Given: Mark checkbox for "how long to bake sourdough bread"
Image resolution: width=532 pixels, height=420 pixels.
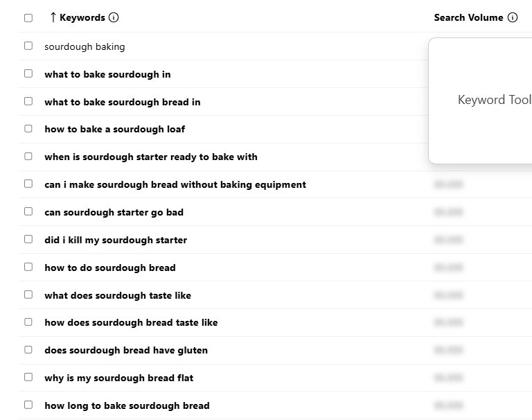Looking at the screenshot, I should pyautogui.click(x=28, y=405).
